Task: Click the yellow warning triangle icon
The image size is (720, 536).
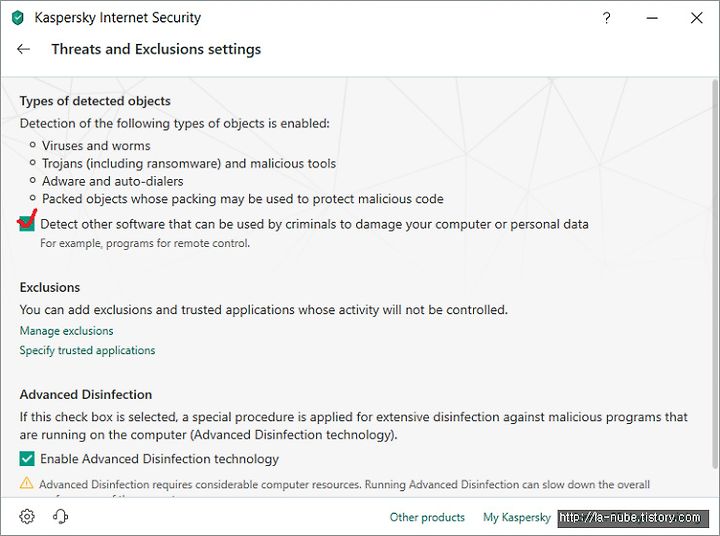Action: pos(27,483)
